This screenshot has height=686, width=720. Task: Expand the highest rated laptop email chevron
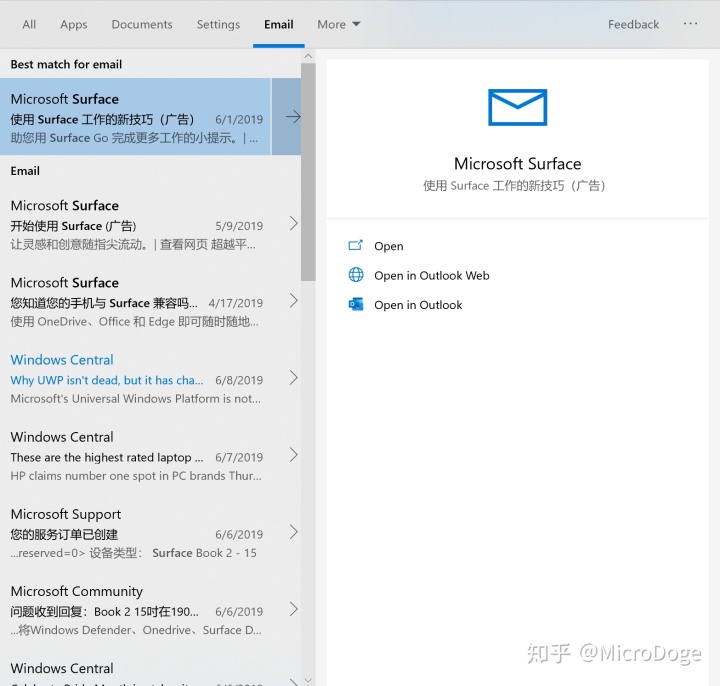294,455
